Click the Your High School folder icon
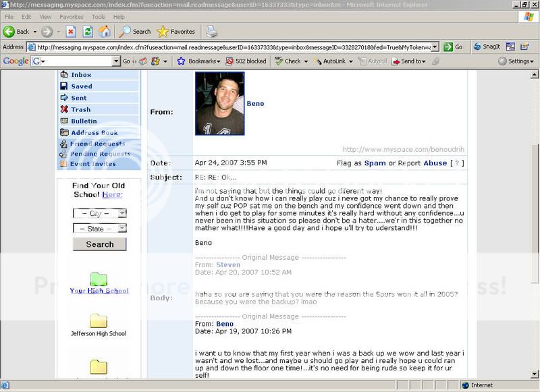 99,279
